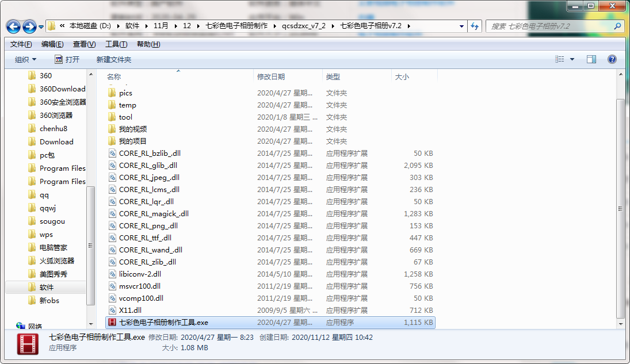Open the 组织 dropdown

click(x=25, y=59)
